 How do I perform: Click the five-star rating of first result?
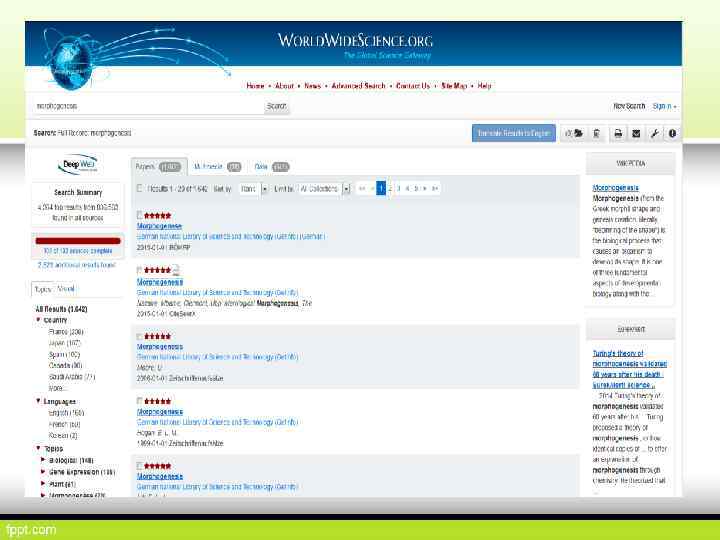pos(158,215)
